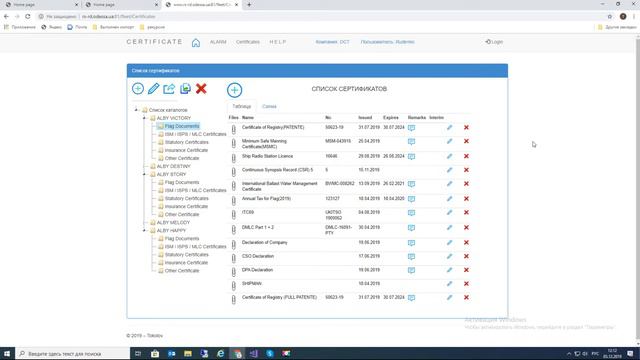Edit the SHIPMAN row

pos(449,284)
